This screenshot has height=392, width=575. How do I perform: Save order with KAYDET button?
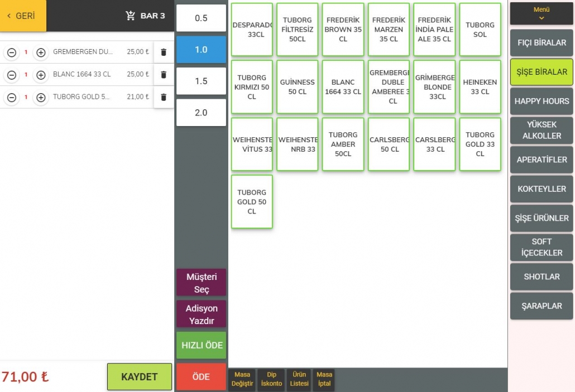click(x=140, y=376)
